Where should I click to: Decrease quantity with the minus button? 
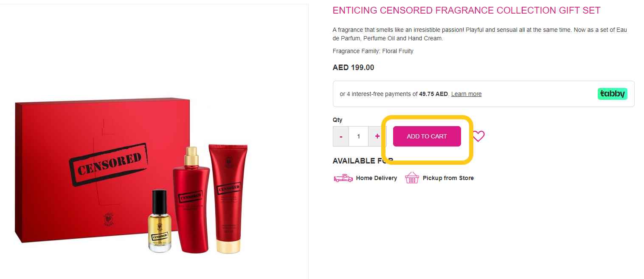pyautogui.click(x=341, y=136)
